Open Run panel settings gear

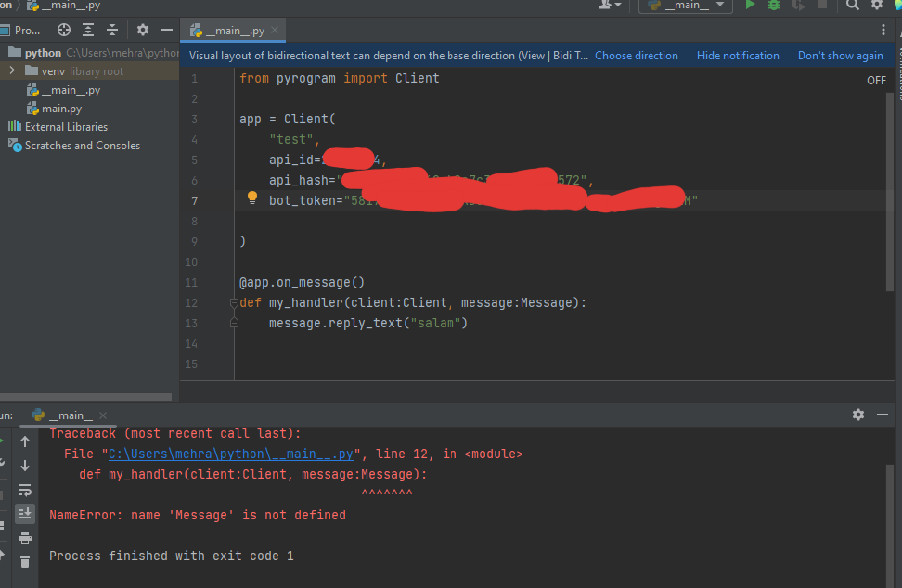pyautogui.click(x=858, y=415)
